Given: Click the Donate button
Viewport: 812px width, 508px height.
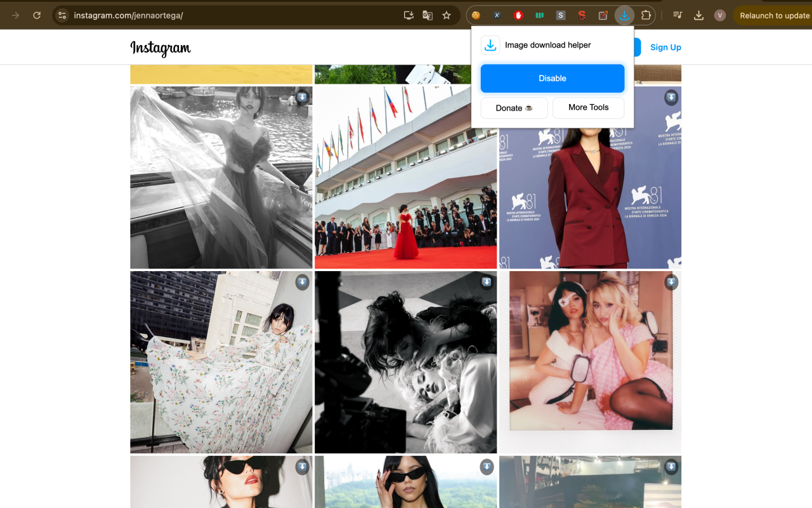Looking at the screenshot, I should [x=514, y=108].
